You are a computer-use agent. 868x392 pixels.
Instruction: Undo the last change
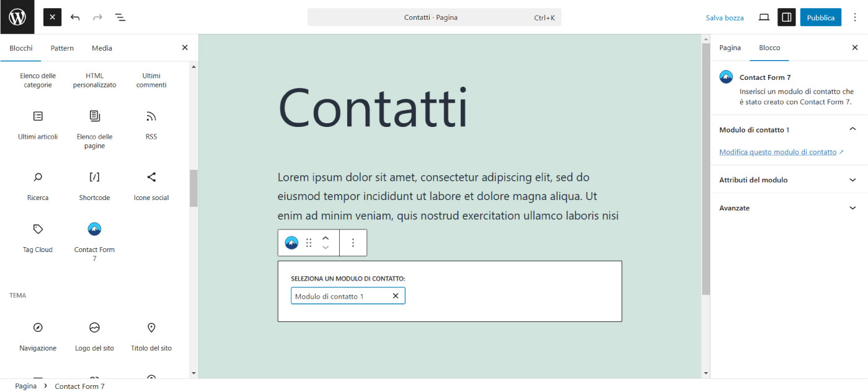(75, 17)
